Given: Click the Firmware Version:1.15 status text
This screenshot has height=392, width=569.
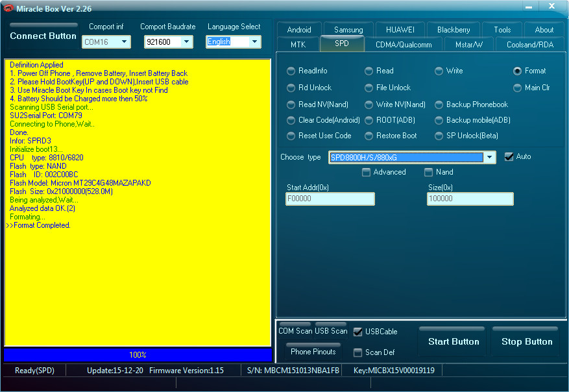Looking at the screenshot, I should click(186, 371).
